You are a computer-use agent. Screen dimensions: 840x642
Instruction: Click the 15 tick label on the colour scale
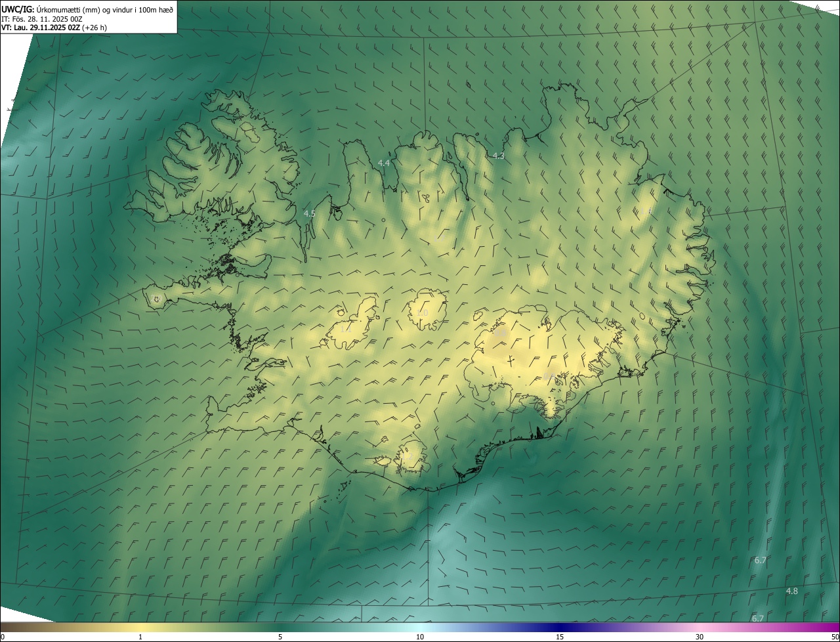(x=560, y=637)
